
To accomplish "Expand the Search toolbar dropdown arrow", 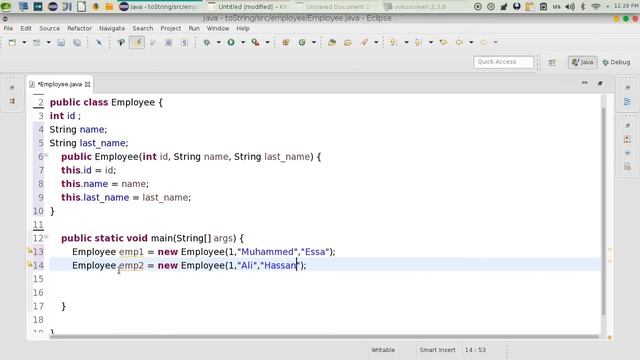I will tap(376, 42).
